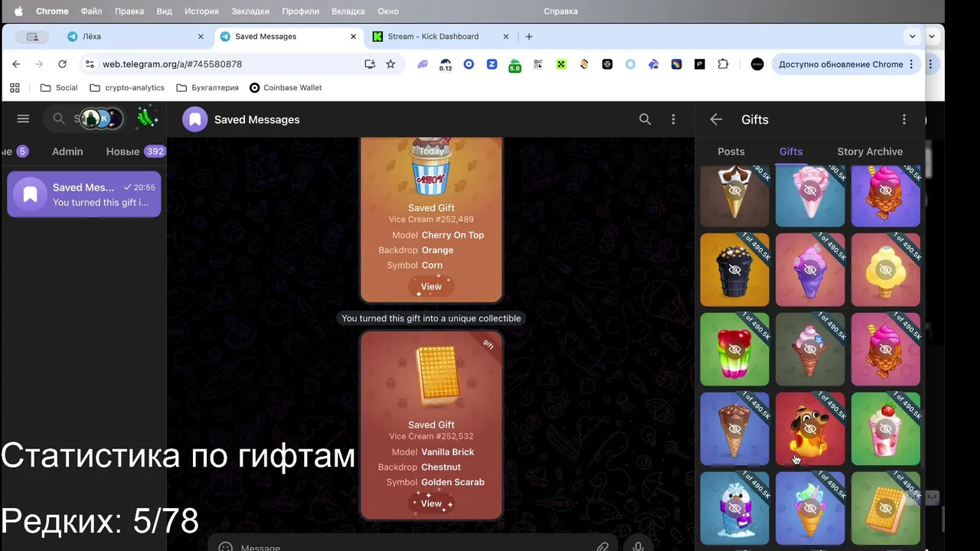Viewport: 980px width, 551px height.
Task: Open the extension showing 0.12 badge
Action: 446,65
